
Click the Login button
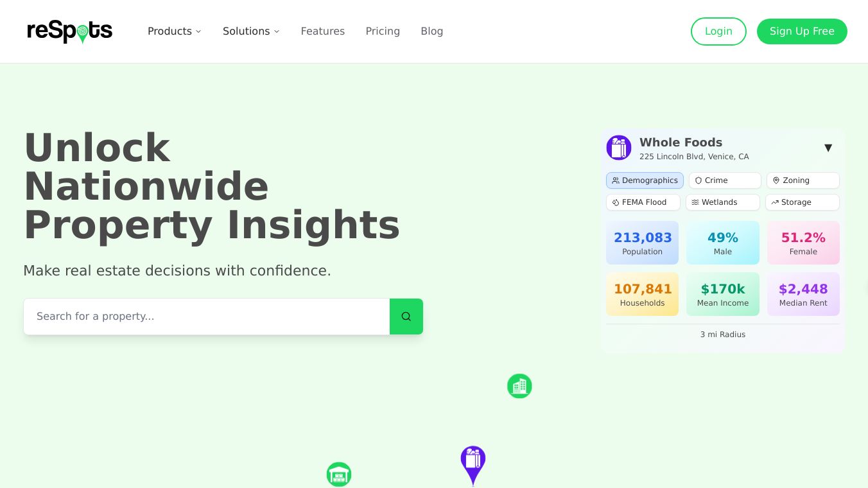[718, 31]
